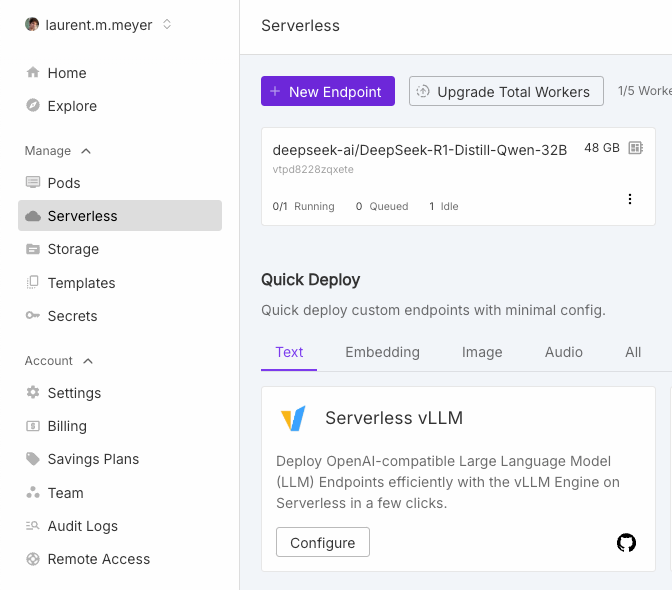Viewport: 672px width, 590px height.
Task: Click the plus icon in New Endpoint
Action: pos(275,91)
